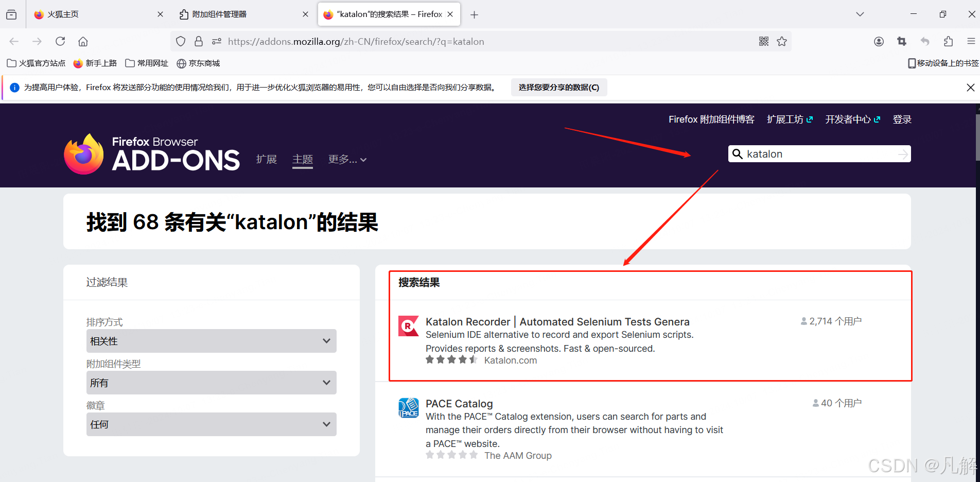This screenshot has height=482, width=980.
Task: Open the 附加组件类型 dropdown
Action: [211, 383]
